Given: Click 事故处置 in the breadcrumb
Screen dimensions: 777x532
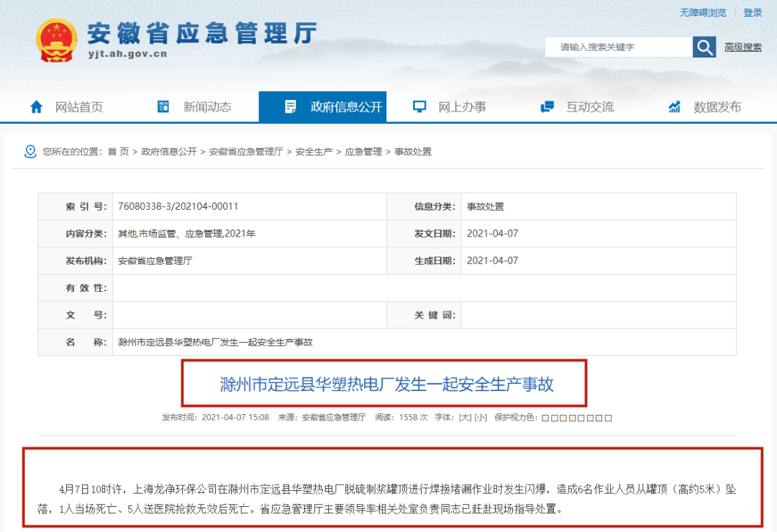Looking at the screenshot, I should [413, 152].
